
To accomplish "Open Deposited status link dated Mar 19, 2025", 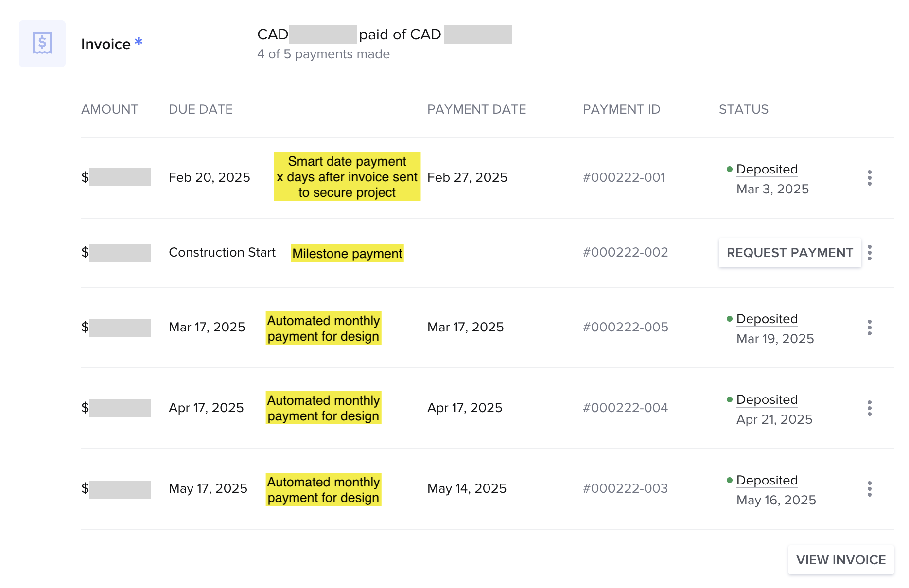I will pyautogui.click(x=767, y=319).
